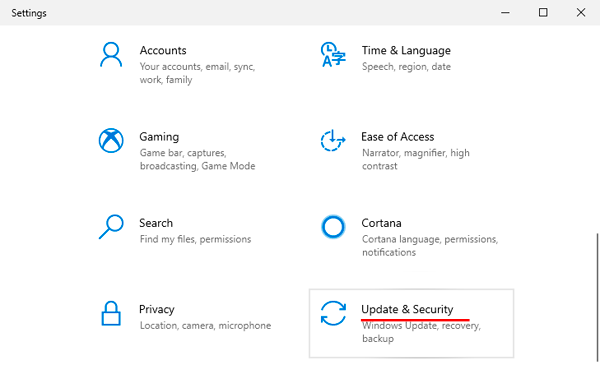Click the Ease of Access icon
This screenshot has width=600, height=374.
333,140
